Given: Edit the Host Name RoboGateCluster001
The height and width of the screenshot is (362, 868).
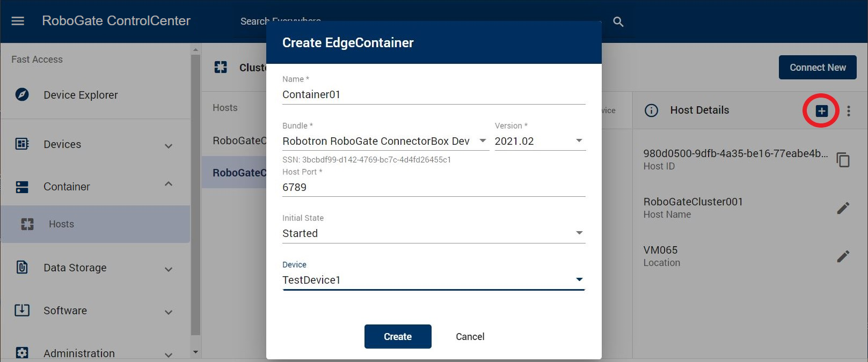Looking at the screenshot, I should [x=843, y=208].
